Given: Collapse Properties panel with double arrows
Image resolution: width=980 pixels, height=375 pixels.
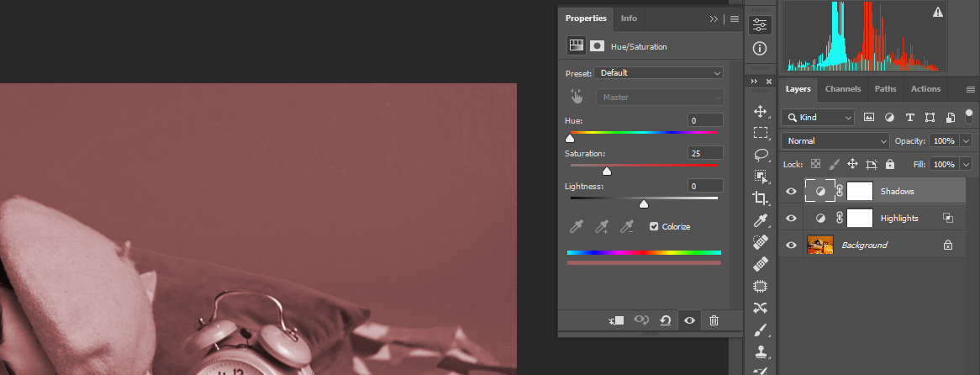Looking at the screenshot, I should pos(714,18).
